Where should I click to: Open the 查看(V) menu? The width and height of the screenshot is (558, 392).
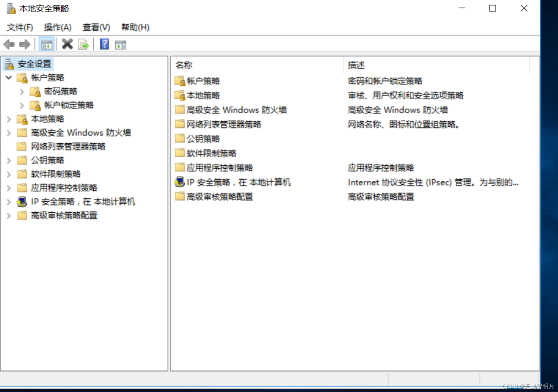[96, 27]
